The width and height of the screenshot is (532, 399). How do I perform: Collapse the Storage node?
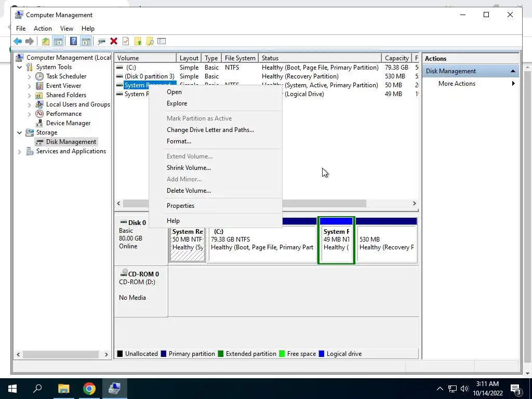point(20,132)
